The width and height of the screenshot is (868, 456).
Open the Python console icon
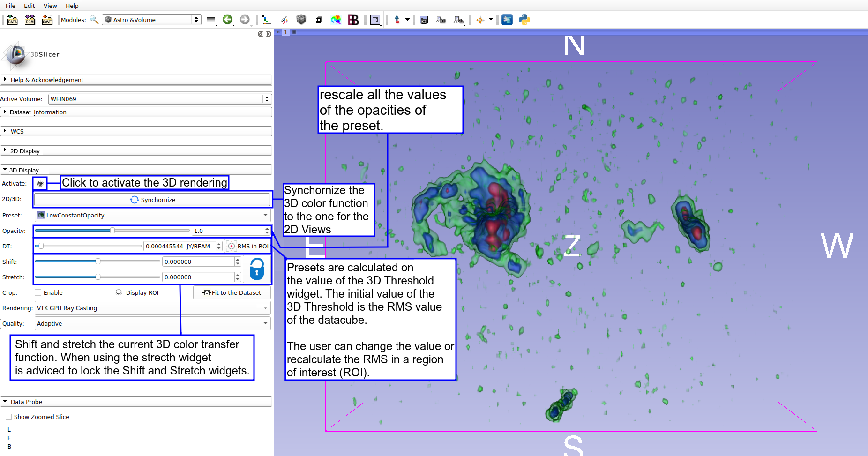(524, 20)
